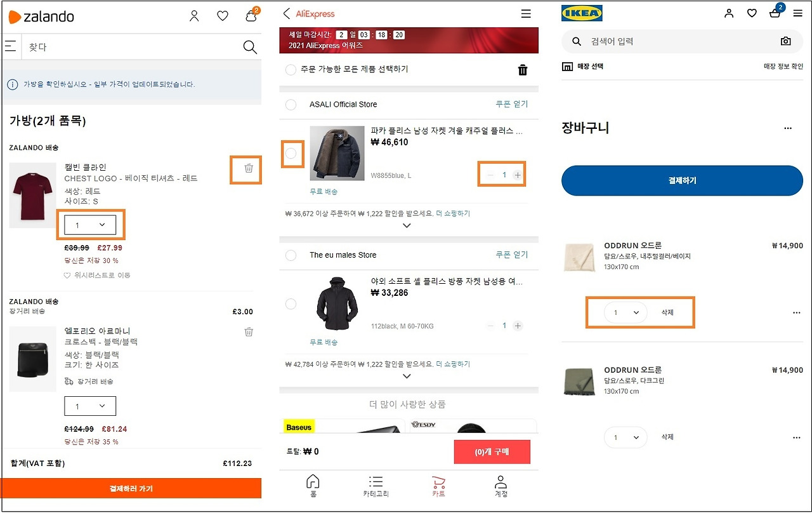Image resolution: width=812 pixels, height=513 pixels.
Task: Open the 카테고리 categories icon in AliExpress
Action: 376,483
